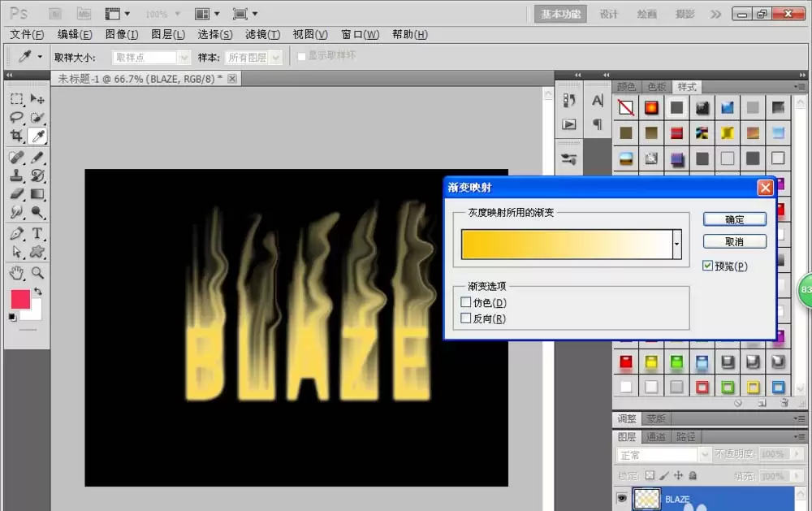Switch to the 通道 channels tab
The height and width of the screenshot is (511, 812).
tap(655, 437)
